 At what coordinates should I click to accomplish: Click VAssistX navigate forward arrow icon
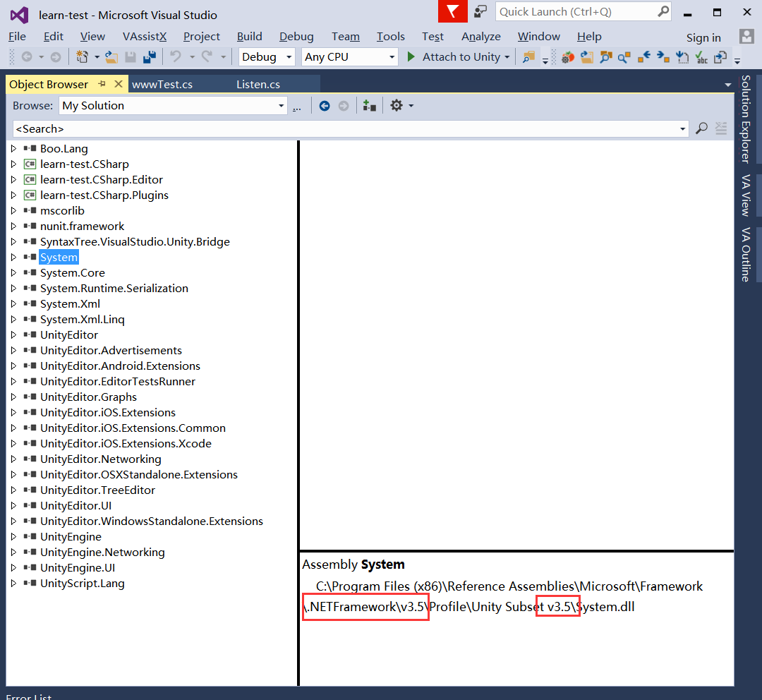[x=663, y=57]
